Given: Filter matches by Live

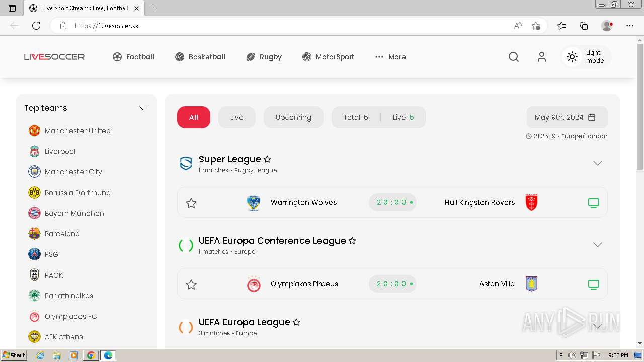Looking at the screenshot, I should pos(237,117).
